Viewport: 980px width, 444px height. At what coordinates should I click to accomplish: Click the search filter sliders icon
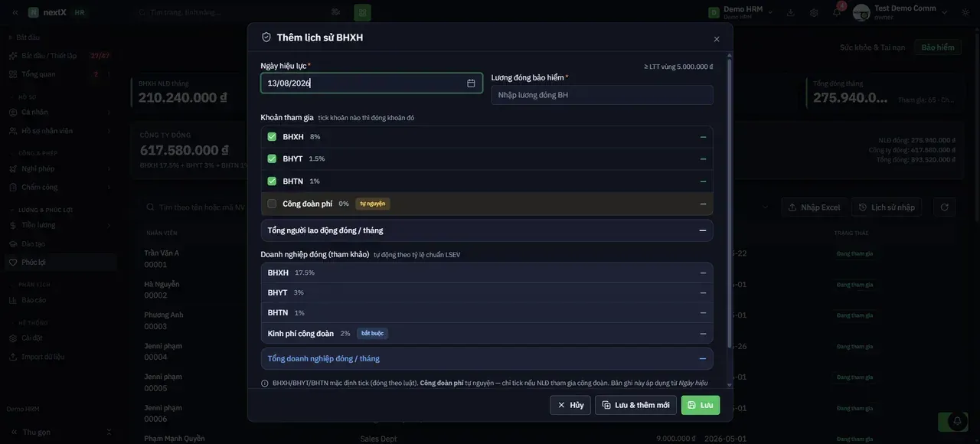pos(335,12)
